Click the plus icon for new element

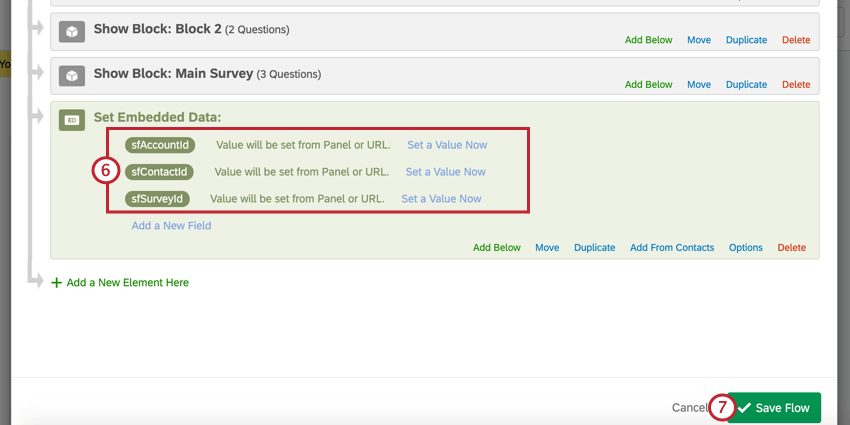[56, 282]
